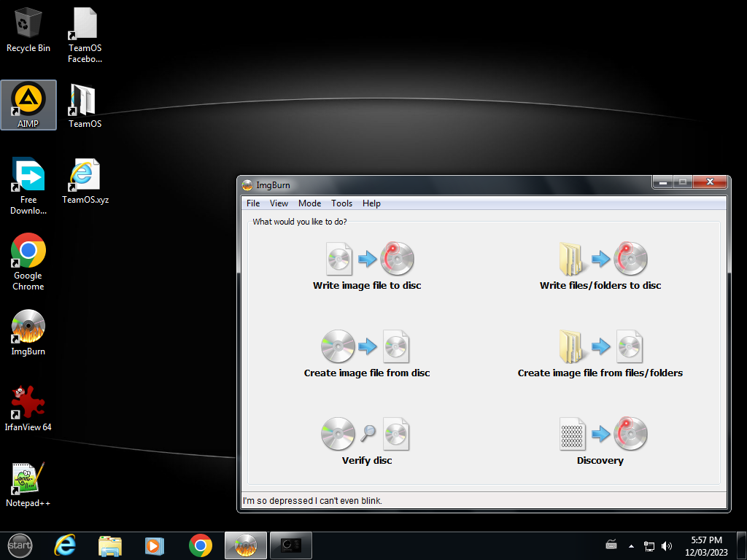Select the Recycle Bin desktop icon

click(28, 29)
